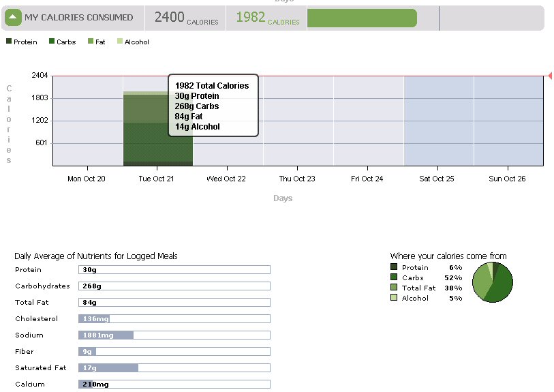This screenshot has width=554, height=392.
Task: Click the Total Fat pie legend swatch
Action: pos(394,288)
